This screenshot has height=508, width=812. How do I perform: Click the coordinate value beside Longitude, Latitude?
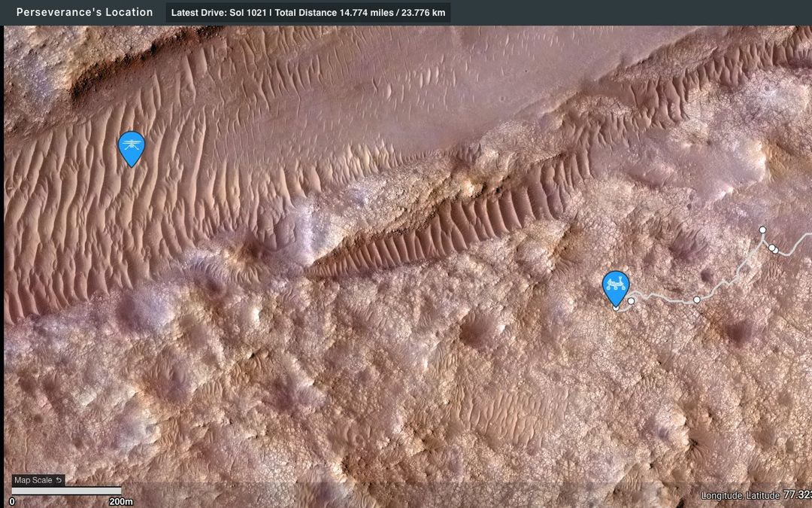click(x=798, y=495)
